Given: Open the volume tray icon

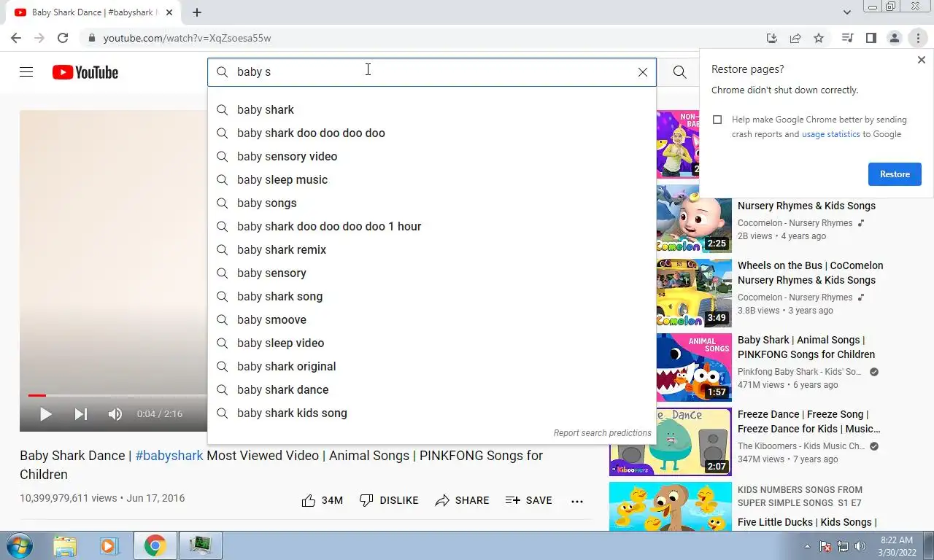Looking at the screenshot, I should pyautogui.click(x=860, y=546).
